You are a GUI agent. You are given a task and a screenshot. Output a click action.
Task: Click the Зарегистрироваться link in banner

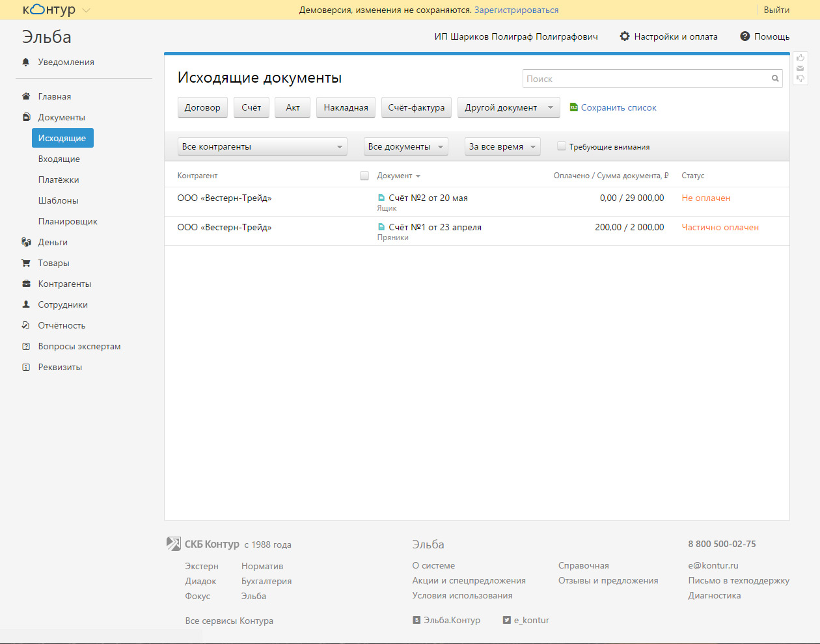(516, 10)
